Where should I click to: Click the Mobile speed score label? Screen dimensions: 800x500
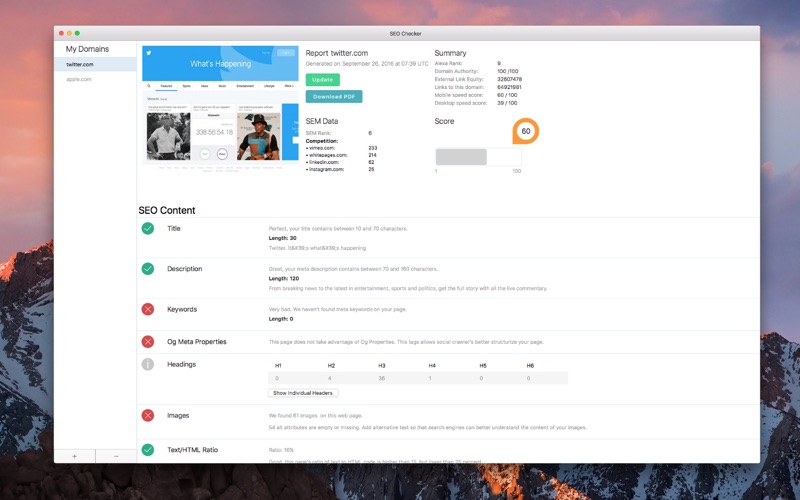(459, 95)
